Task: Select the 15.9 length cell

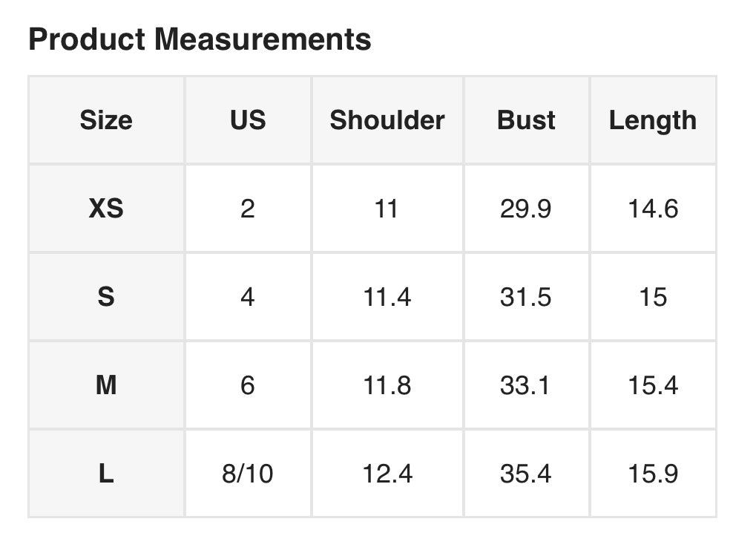Action: [x=653, y=474]
